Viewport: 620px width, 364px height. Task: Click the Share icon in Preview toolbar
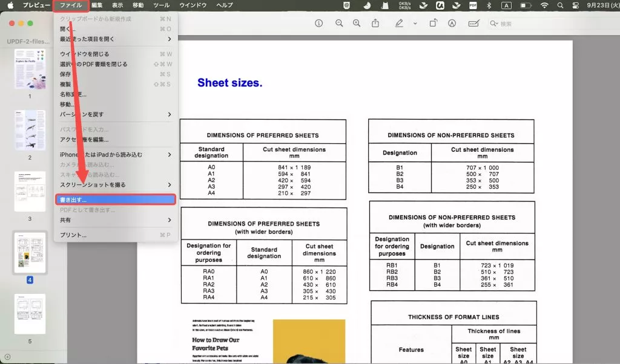[x=375, y=24]
